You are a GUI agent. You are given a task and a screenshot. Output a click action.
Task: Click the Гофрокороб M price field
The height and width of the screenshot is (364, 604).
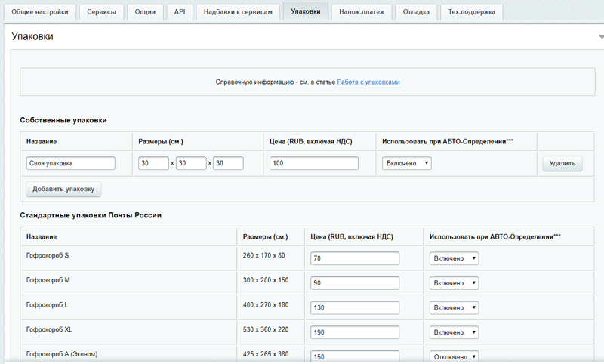coord(355,283)
